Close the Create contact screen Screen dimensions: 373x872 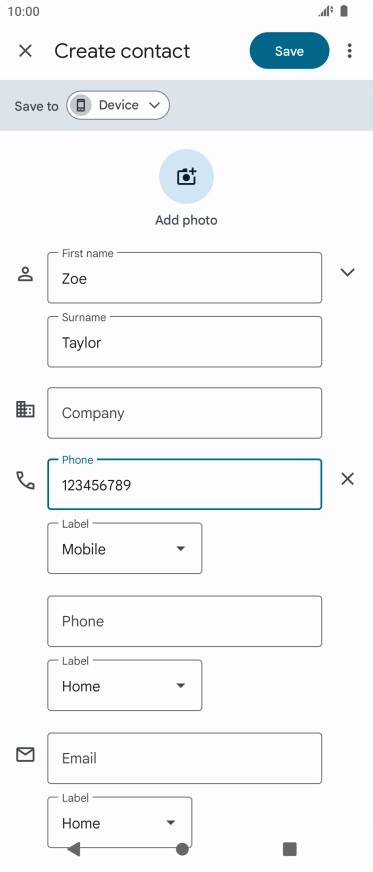[26, 51]
